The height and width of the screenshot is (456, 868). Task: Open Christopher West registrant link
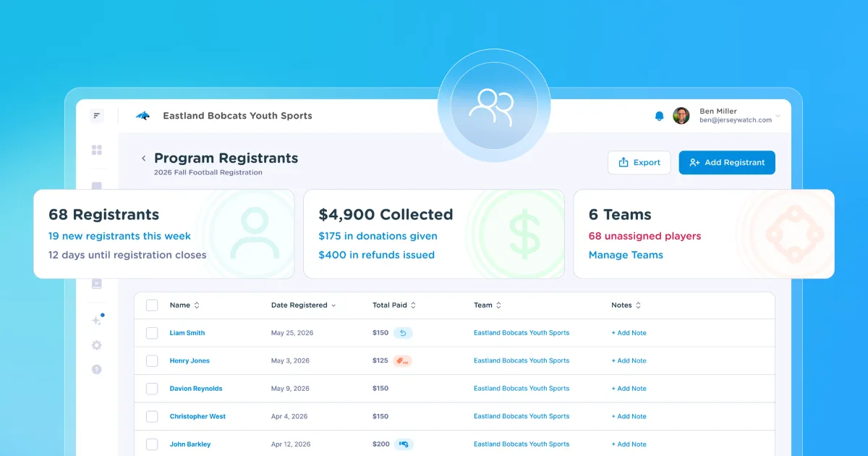(x=197, y=416)
